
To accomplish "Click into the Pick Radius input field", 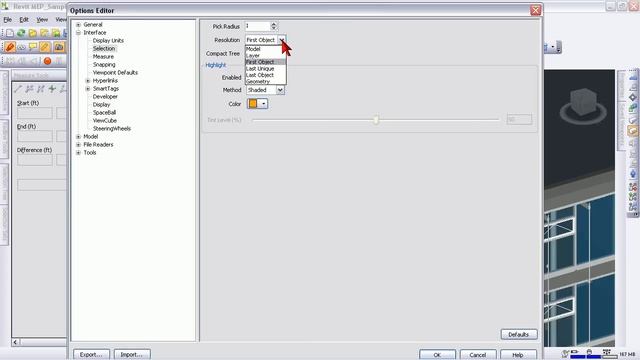I will (258, 26).
